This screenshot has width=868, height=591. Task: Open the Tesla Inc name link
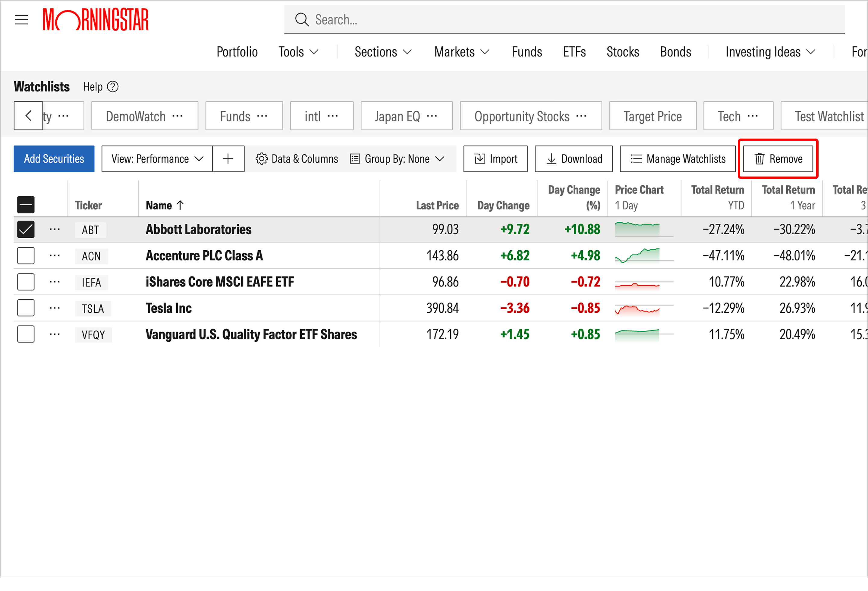tap(168, 308)
